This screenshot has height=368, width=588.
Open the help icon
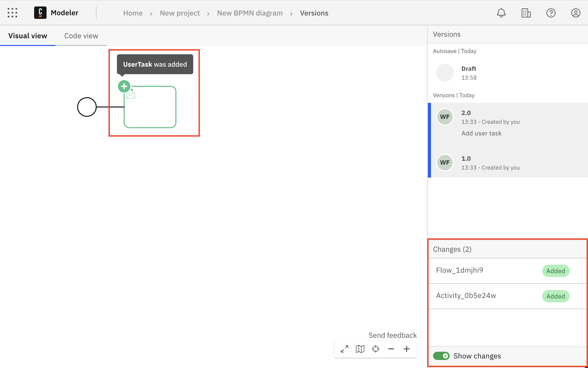click(x=551, y=13)
